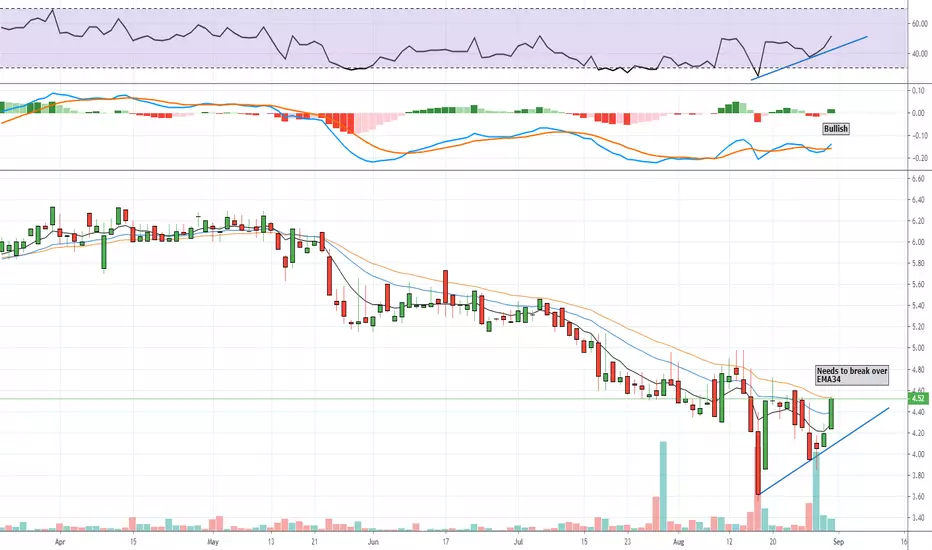Click the 16 date label after Sep
This screenshot has width=932, height=550.
click(x=904, y=542)
